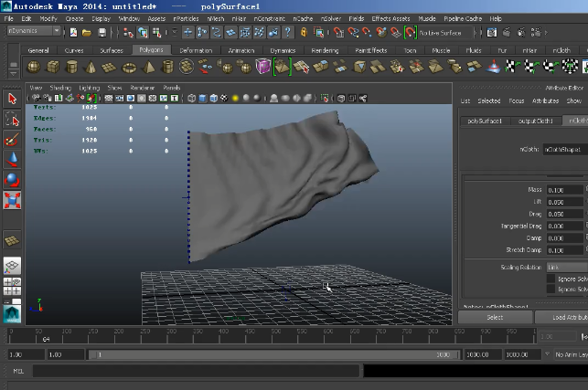Click the range slider bar

point(274,354)
